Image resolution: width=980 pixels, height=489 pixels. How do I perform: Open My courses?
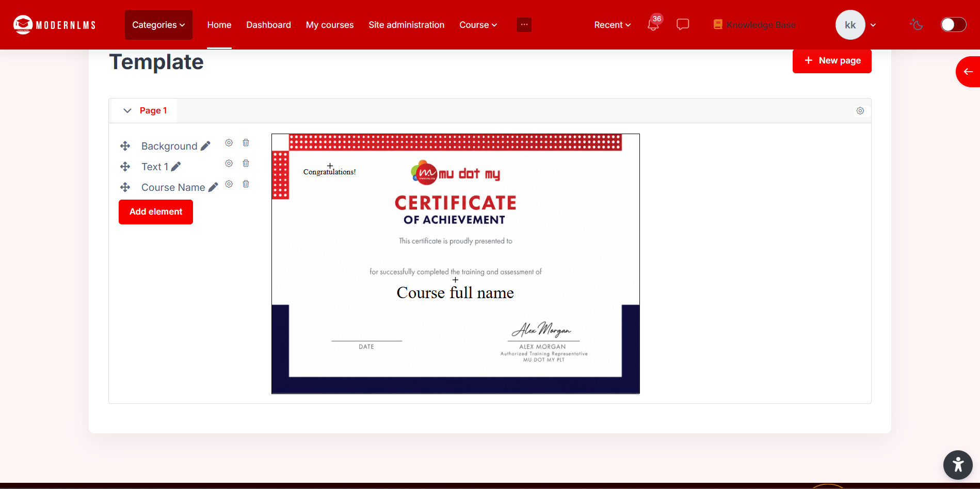click(x=330, y=25)
